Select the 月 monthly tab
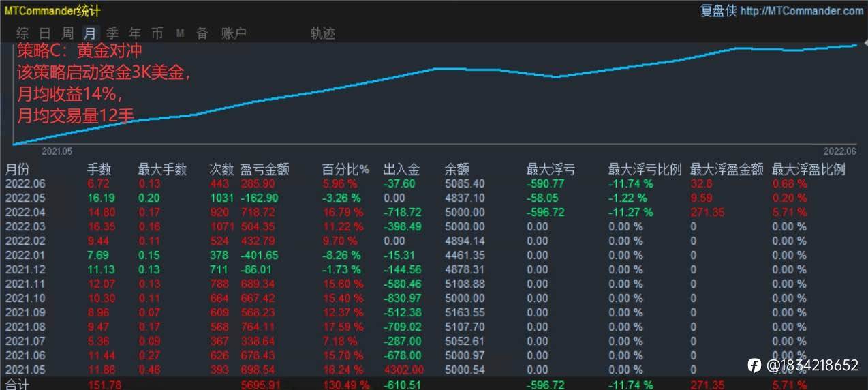This screenshot has width=868, height=390. pyautogui.click(x=90, y=33)
